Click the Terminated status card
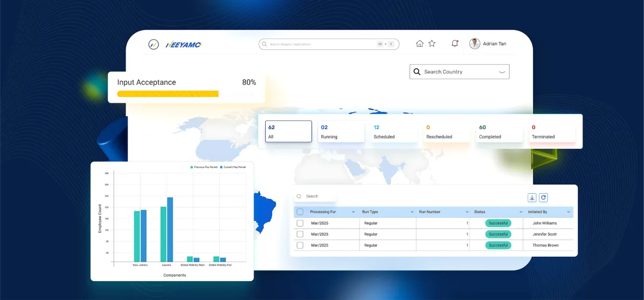644x300 pixels. point(552,132)
